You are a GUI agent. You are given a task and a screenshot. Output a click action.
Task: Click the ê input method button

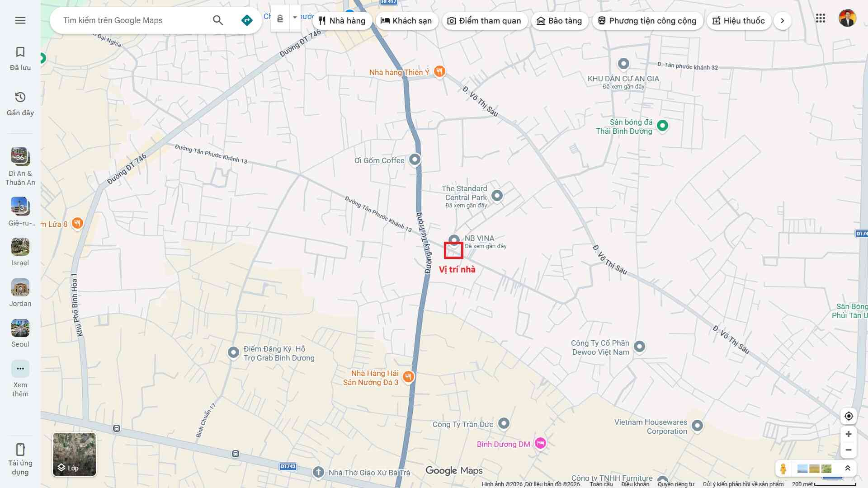[280, 18]
